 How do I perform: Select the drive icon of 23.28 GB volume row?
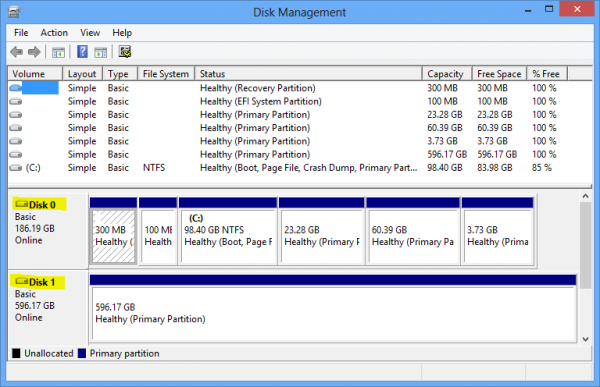pos(16,115)
